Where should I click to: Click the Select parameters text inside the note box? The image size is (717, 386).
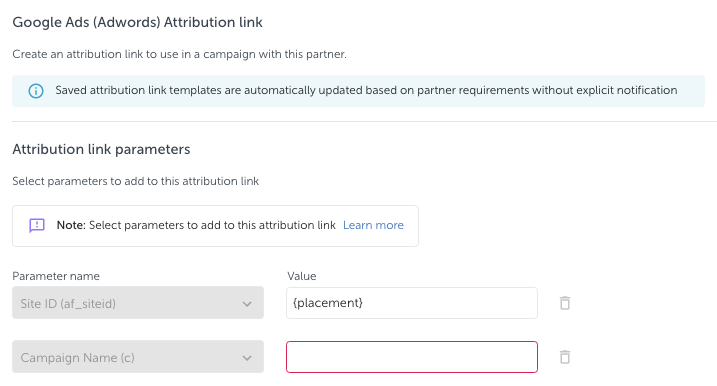(213, 225)
